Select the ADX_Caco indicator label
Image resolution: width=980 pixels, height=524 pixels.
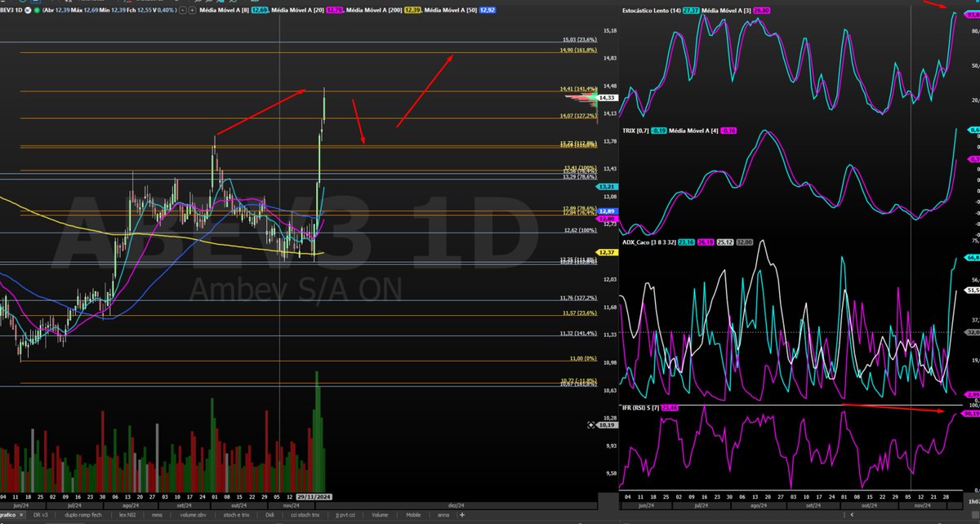[x=648, y=242]
